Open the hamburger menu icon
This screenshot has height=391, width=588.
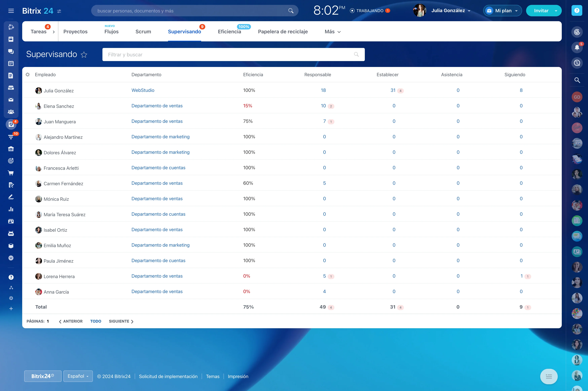[11, 11]
